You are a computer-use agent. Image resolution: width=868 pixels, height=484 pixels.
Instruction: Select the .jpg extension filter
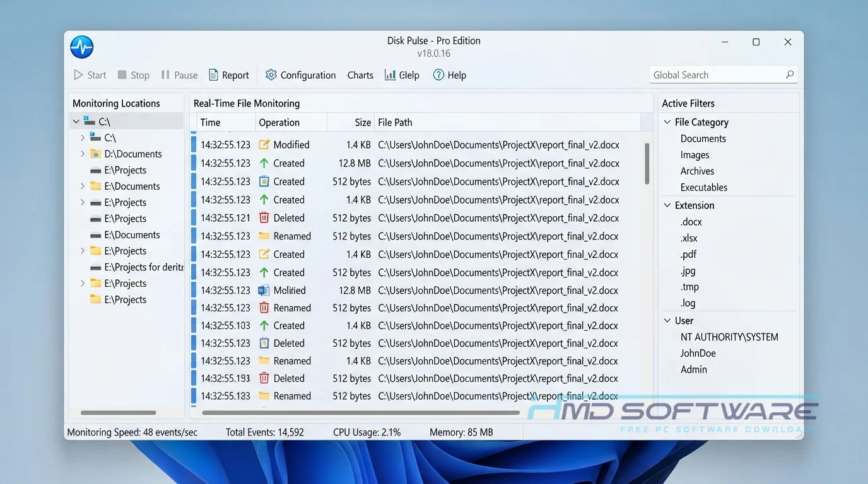click(688, 271)
